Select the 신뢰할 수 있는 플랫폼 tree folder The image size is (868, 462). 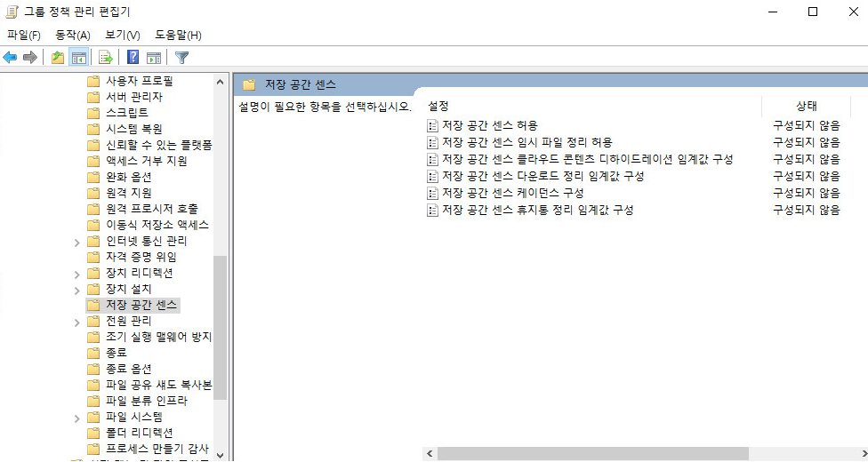point(159,145)
